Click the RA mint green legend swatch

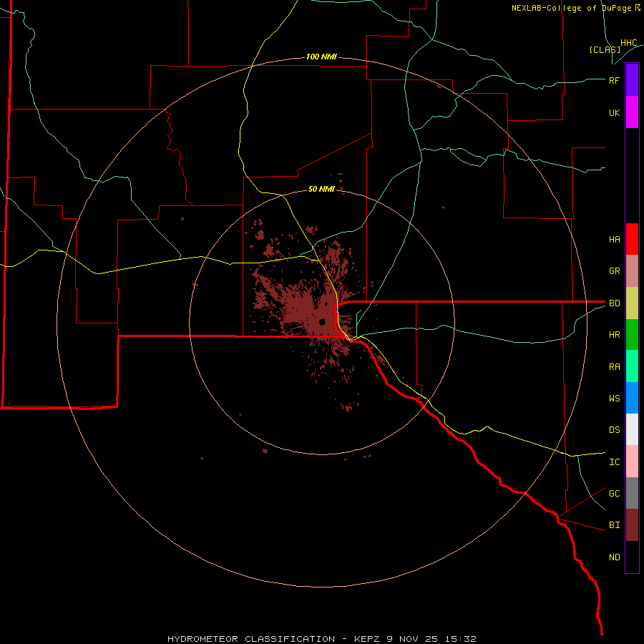click(x=632, y=366)
